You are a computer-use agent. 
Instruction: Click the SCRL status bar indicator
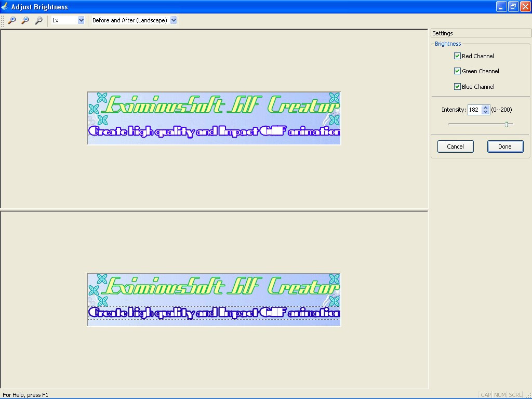pos(515,395)
